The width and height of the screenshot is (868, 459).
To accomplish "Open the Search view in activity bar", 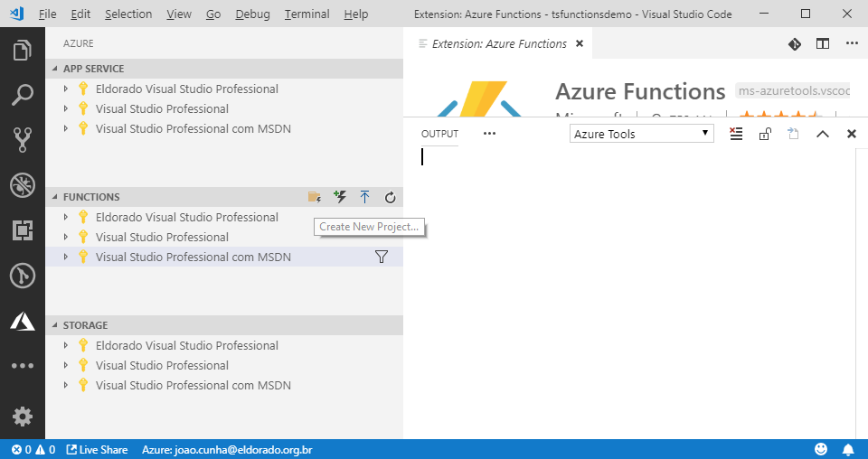I will tap(22, 95).
